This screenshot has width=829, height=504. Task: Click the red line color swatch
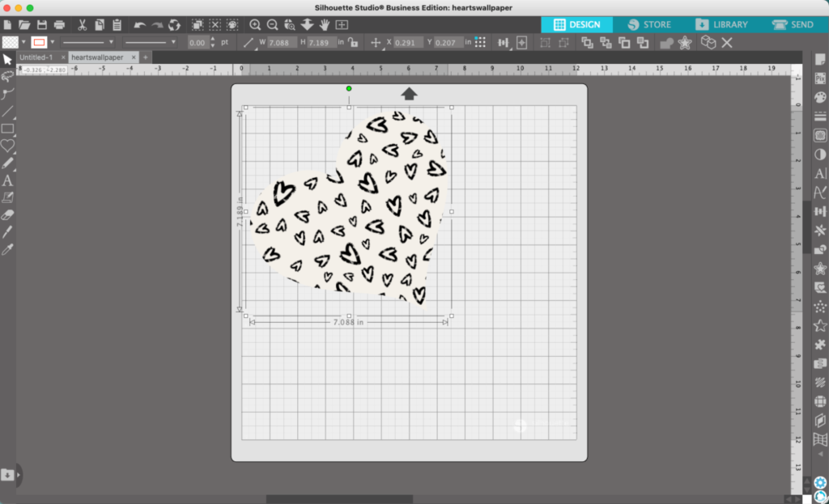click(39, 42)
